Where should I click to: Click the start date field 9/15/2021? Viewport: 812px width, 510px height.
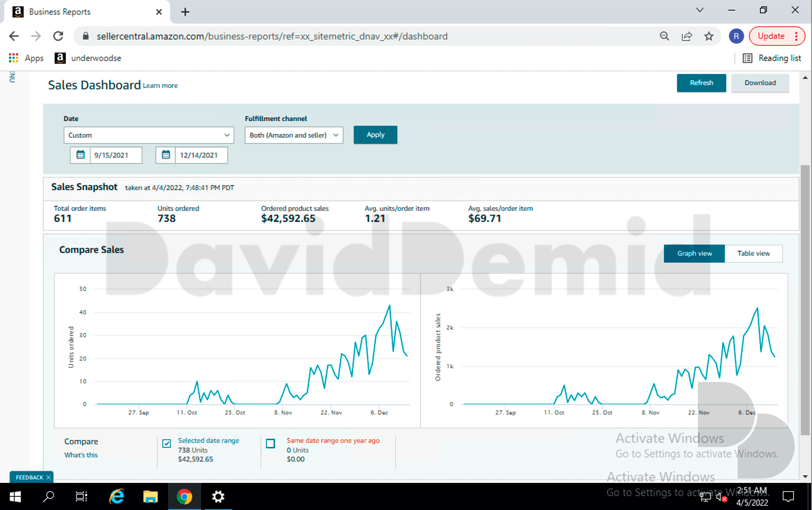(116, 155)
